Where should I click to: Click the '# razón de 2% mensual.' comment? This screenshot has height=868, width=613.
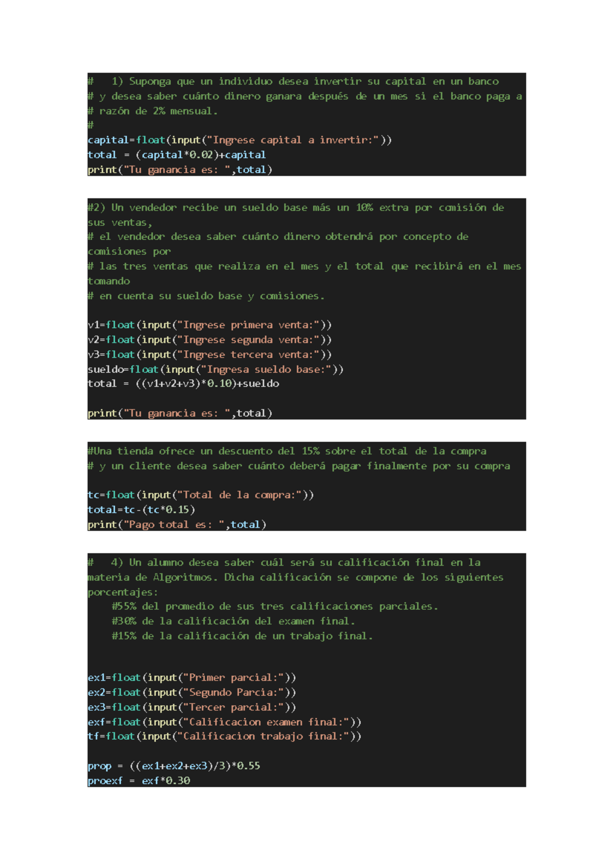click(x=153, y=111)
